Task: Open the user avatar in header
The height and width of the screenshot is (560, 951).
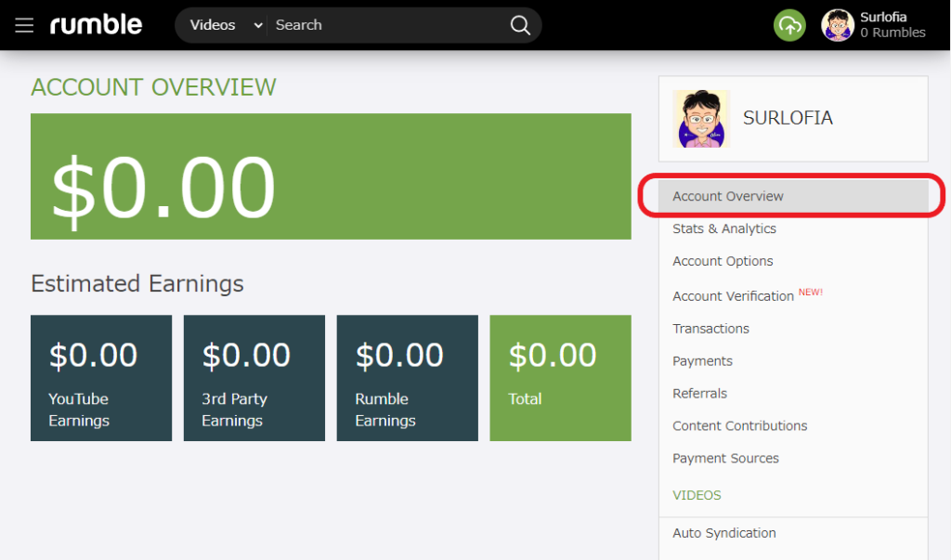Action: (x=837, y=25)
